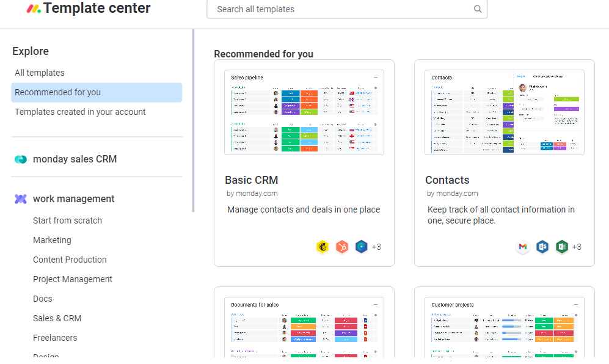
Task: Click the HubSpot icon on the Basic CRM card
Action: tap(342, 247)
